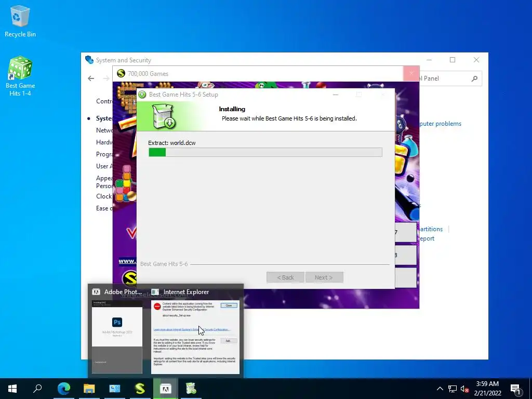
Task: Select Clock category in Control Panel sidebar
Action: [104, 196]
